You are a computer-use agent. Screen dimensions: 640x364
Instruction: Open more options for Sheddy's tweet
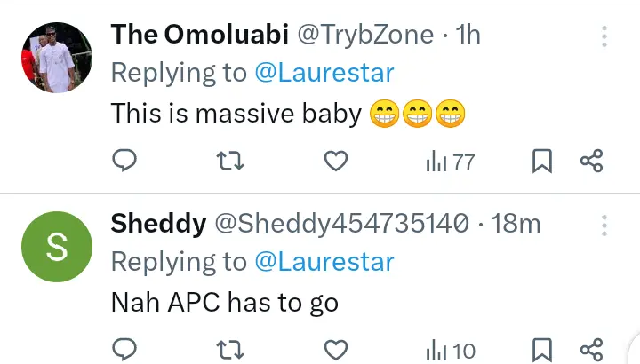(x=604, y=225)
